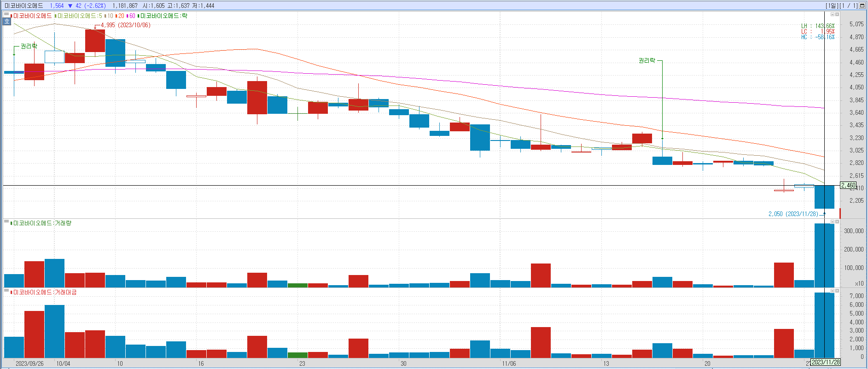Image resolution: width=868 pixels, height=369 pixels.
Task: Select the 미코바이오메드:거래대금 legend label
Action: tap(45, 292)
